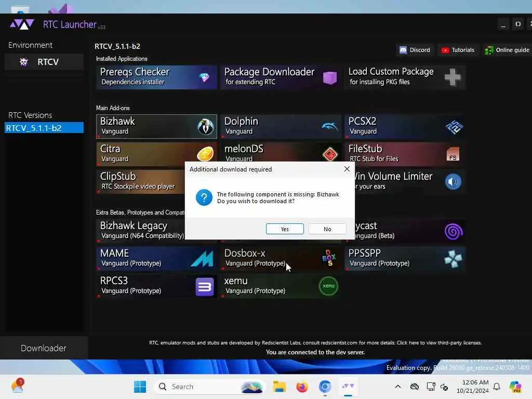Click the melonDS red diamond icon
Screen dimensions: 532x399
click(x=330, y=154)
